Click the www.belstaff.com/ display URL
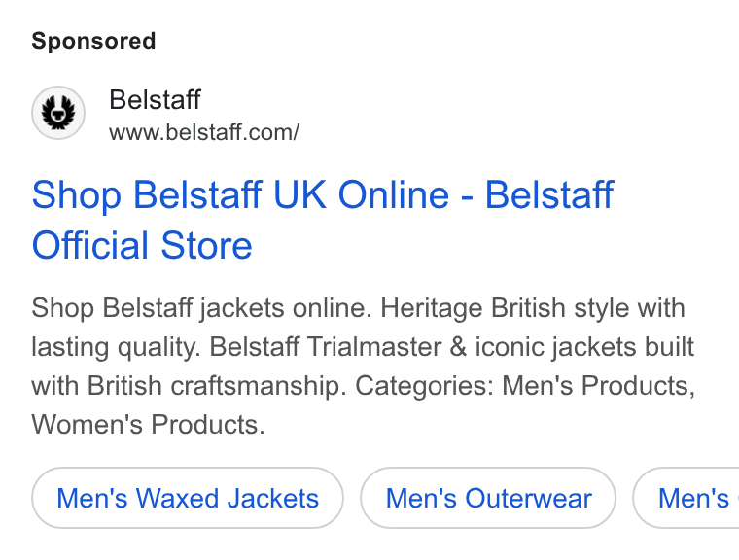 click(204, 132)
